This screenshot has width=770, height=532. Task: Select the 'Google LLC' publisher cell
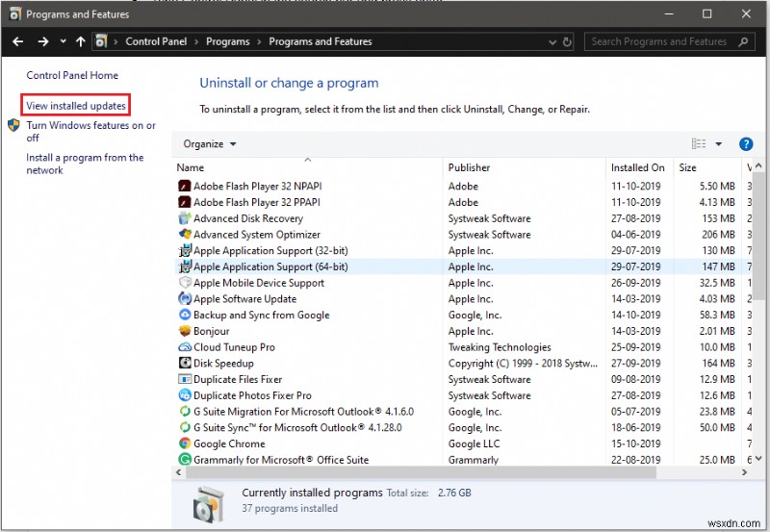click(x=474, y=443)
